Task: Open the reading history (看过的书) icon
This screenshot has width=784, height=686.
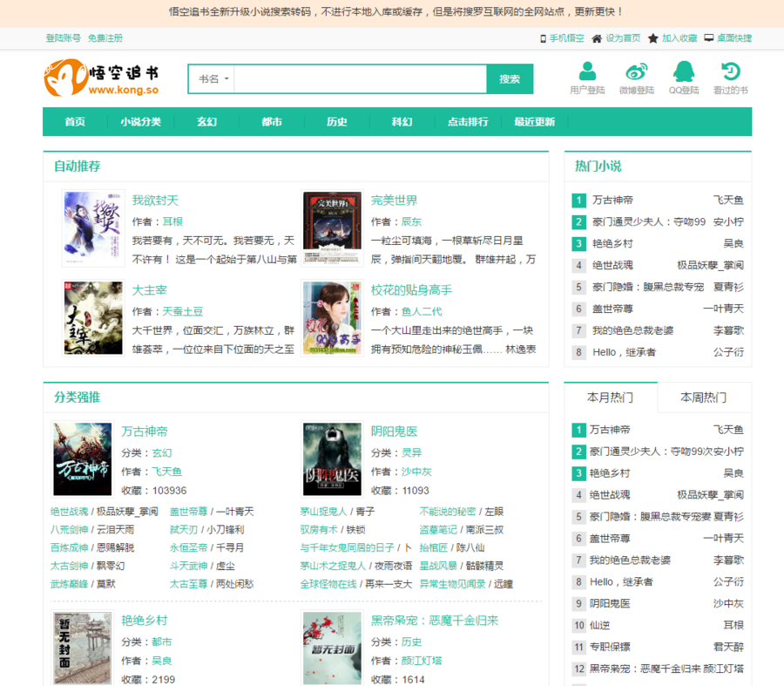Action: coord(730,71)
